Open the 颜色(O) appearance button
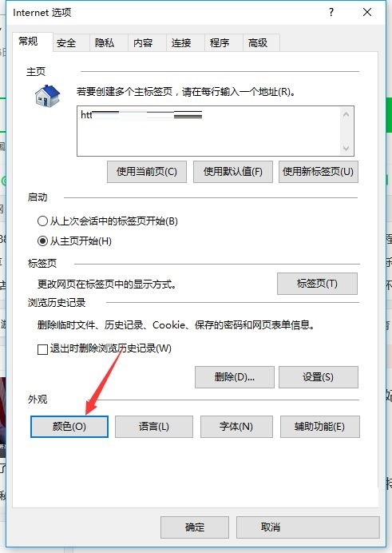 69,427
